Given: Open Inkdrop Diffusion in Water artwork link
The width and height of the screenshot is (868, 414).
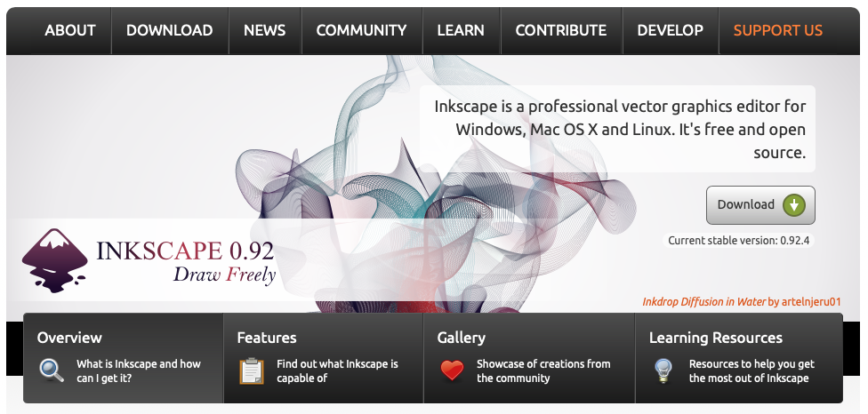Looking at the screenshot, I should pyautogui.click(x=703, y=302).
